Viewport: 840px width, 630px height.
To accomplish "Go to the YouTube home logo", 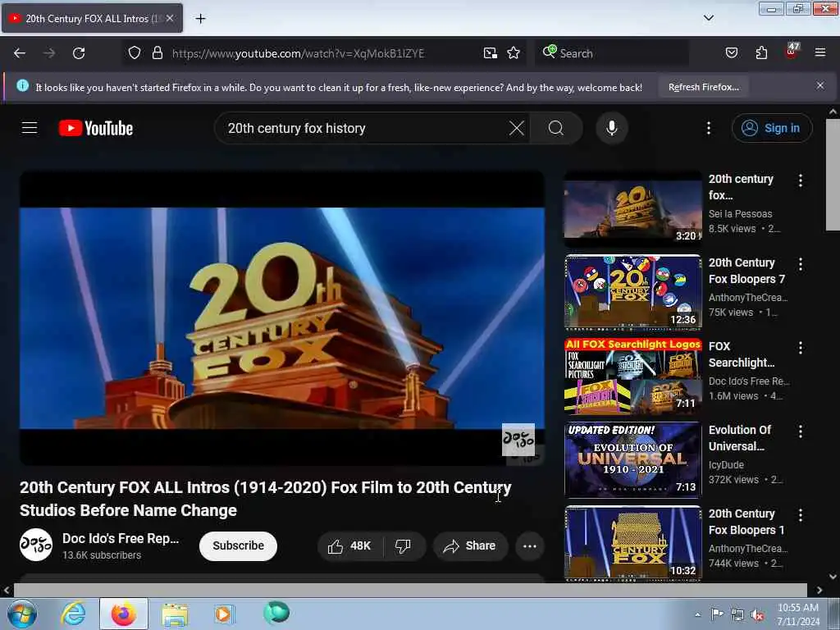I will click(x=96, y=128).
